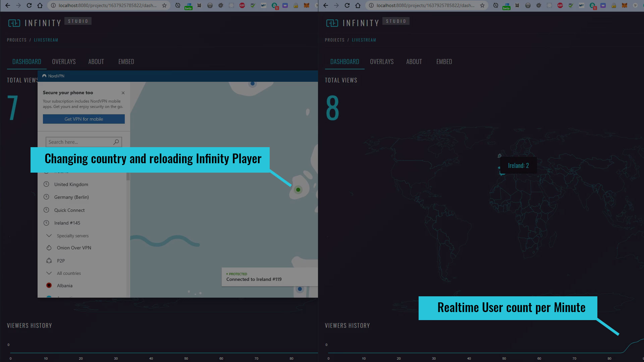Click the P2P servers icon

tap(49, 261)
